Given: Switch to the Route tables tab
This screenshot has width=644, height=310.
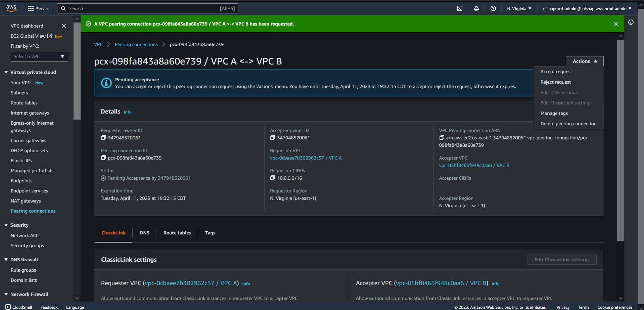Looking at the screenshot, I should pyautogui.click(x=177, y=233).
